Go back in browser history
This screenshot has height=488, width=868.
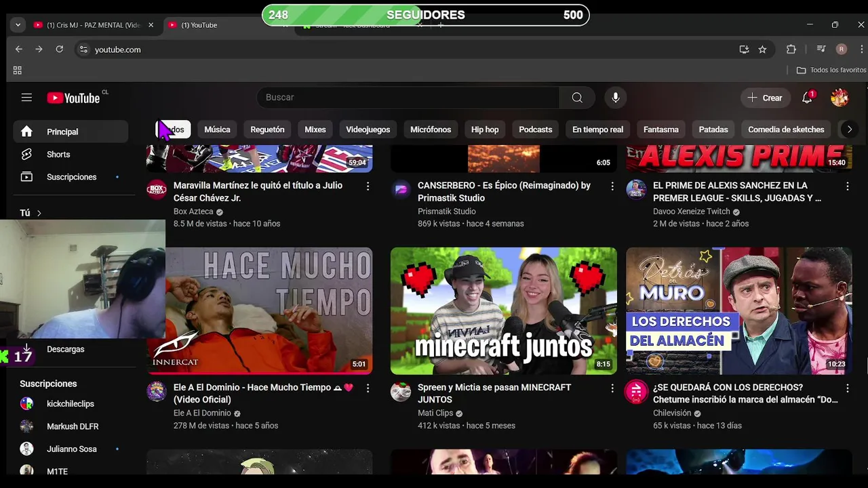[19, 49]
